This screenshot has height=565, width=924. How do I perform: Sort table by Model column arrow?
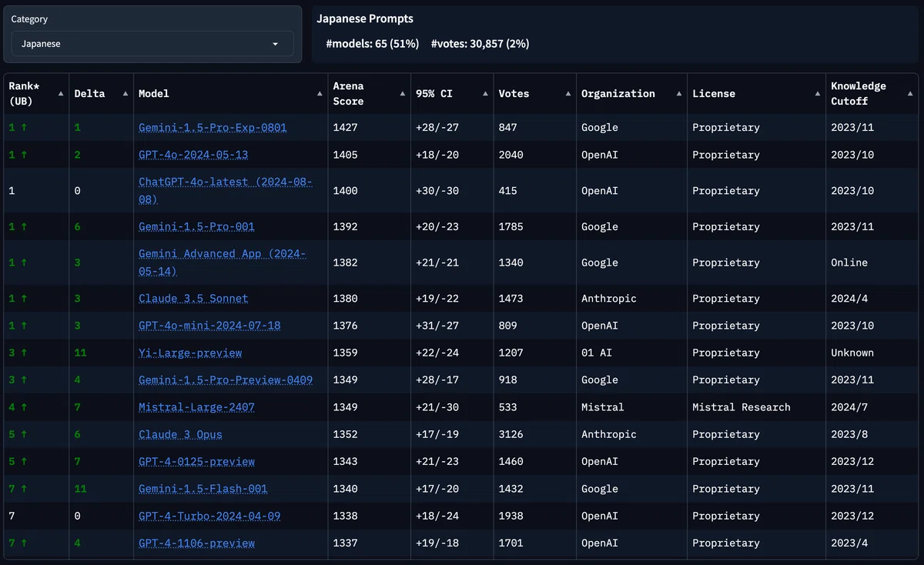[x=320, y=93]
